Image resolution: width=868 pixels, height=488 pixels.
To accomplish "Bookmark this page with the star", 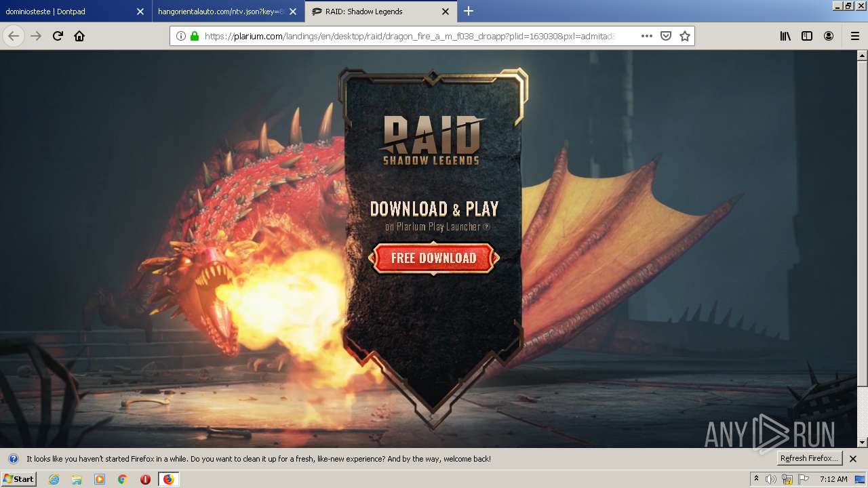I will point(685,36).
